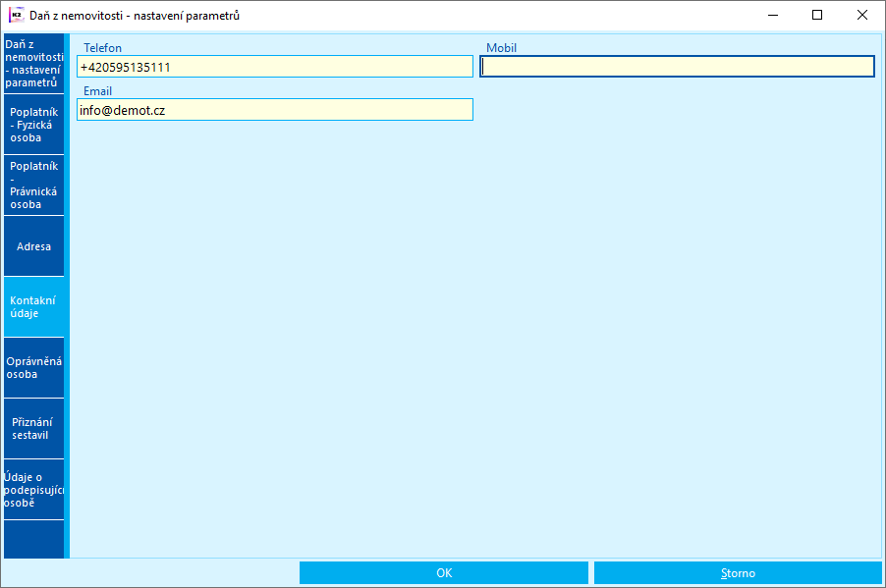Viewport: 886px width, 588px height.
Task: Click the Email label text
Action: pos(98,91)
